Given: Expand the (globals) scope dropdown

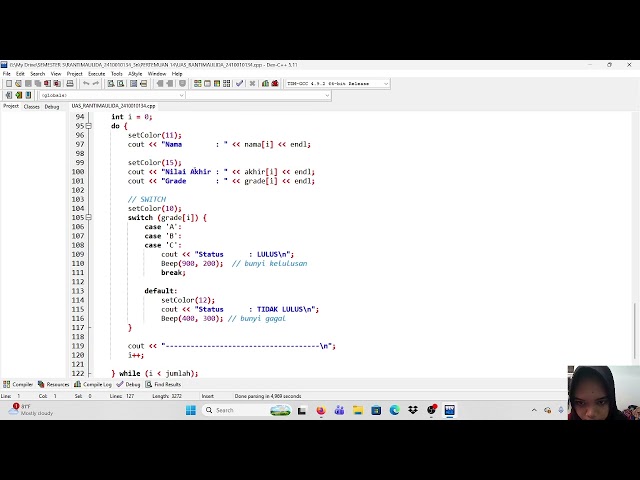Looking at the screenshot, I should coord(180,95).
